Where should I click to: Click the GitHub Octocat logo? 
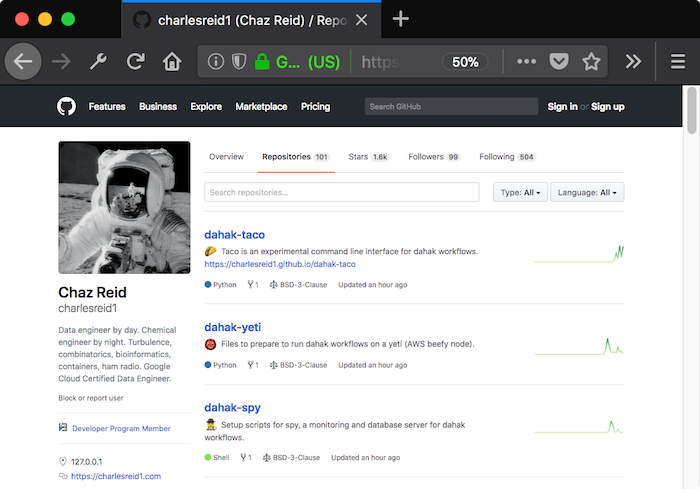point(66,107)
